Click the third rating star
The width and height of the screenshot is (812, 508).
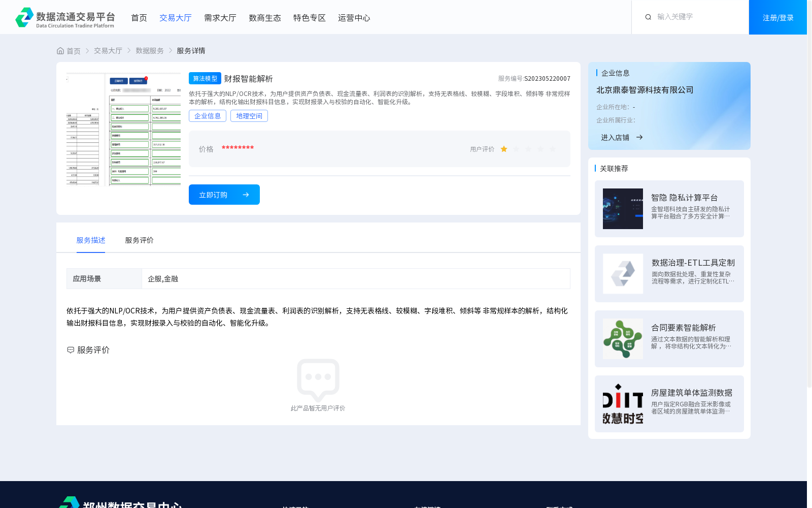pyautogui.click(x=528, y=149)
